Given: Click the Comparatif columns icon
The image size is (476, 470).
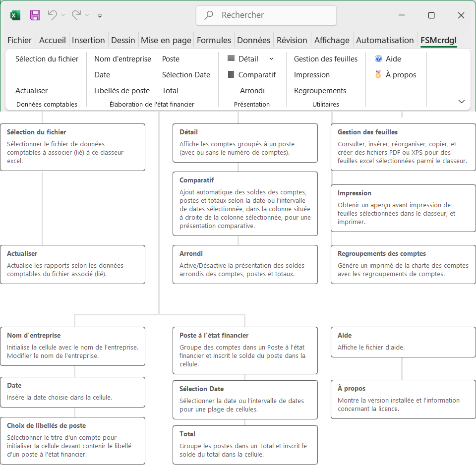Looking at the screenshot, I should point(231,75).
